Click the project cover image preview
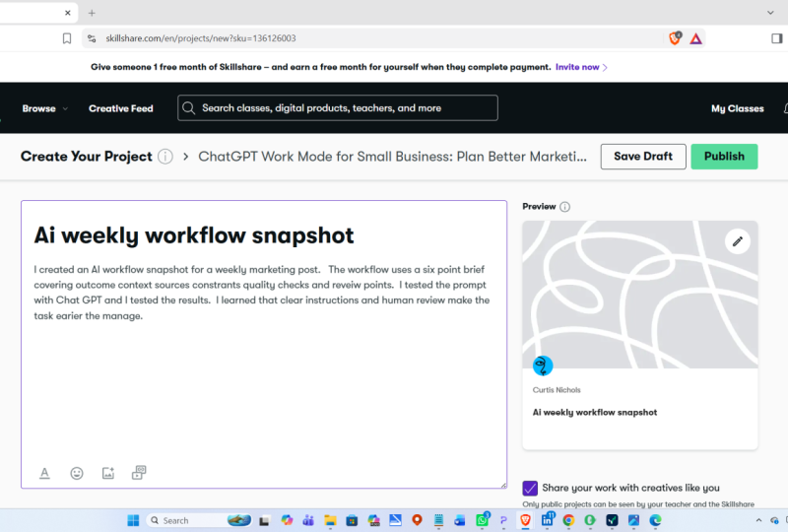 pos(639,295)
